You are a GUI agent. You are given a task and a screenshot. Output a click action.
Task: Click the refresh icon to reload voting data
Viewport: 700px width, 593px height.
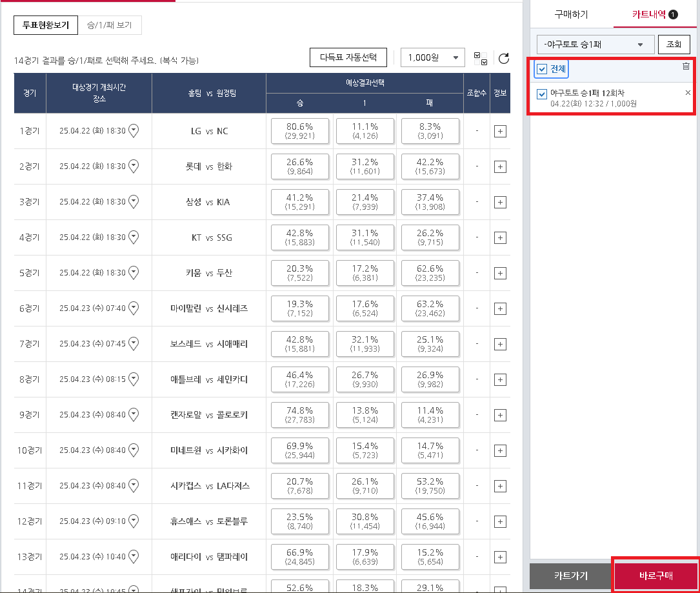click(x=503, y=57)
